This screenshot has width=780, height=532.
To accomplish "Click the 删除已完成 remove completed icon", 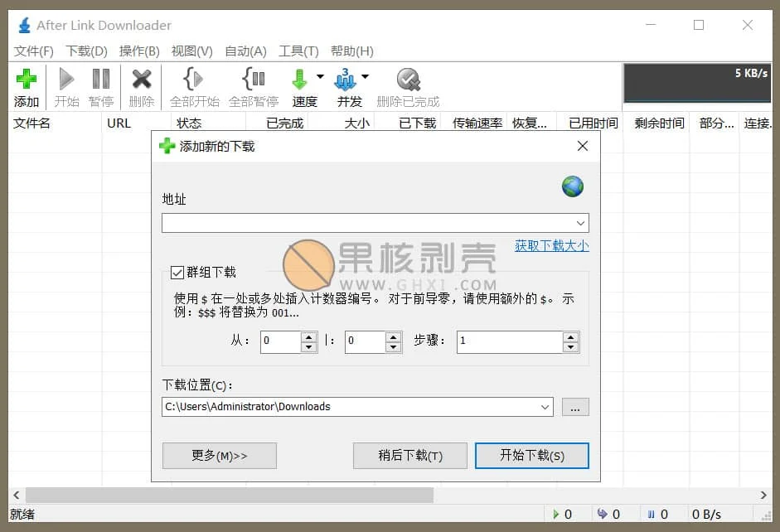I will pyautogui.click(x=409, y=80).
